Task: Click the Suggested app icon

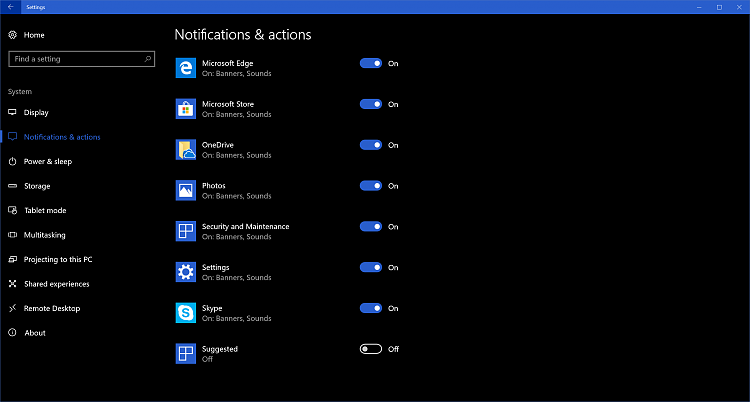Action: pyautogui.click(x=186, y=354)
